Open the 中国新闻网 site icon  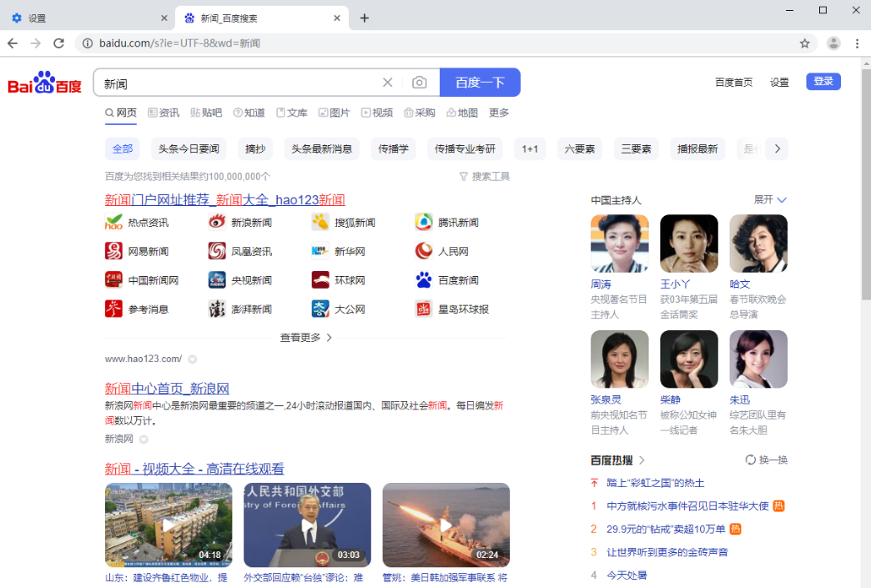113,280
